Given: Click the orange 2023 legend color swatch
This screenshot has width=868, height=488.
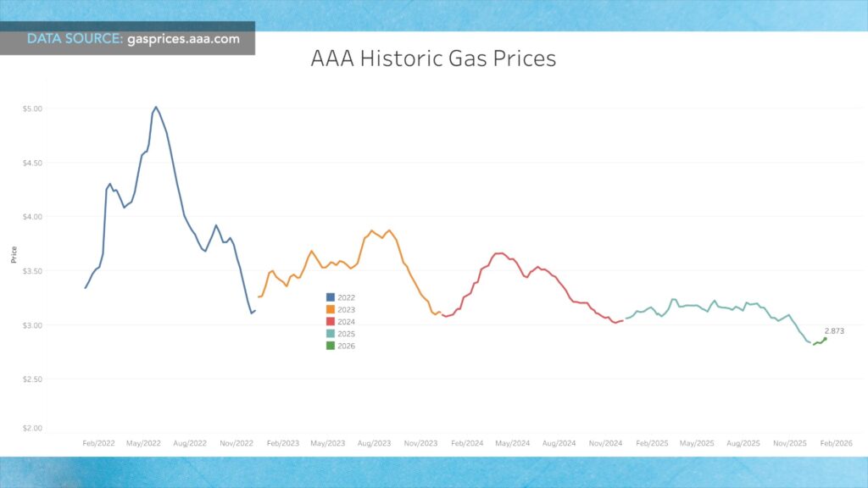Looking at the screenshot, I should 330,309.
